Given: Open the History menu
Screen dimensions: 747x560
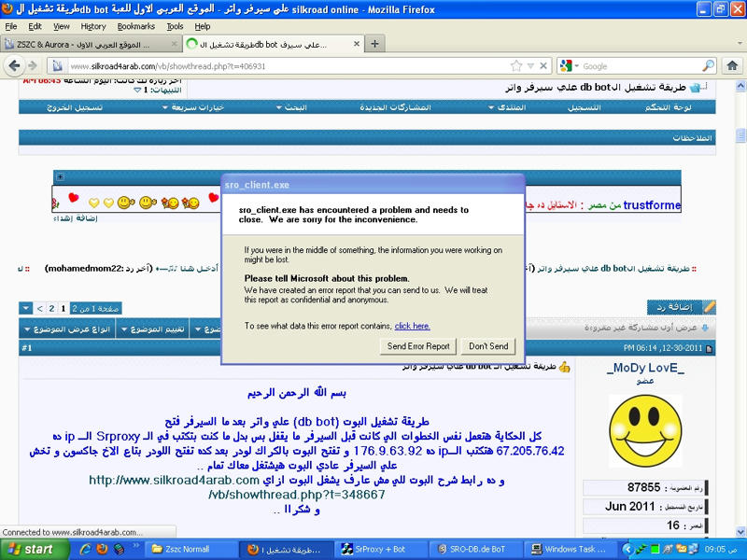Looking at the screenshot, I should 92,26.
